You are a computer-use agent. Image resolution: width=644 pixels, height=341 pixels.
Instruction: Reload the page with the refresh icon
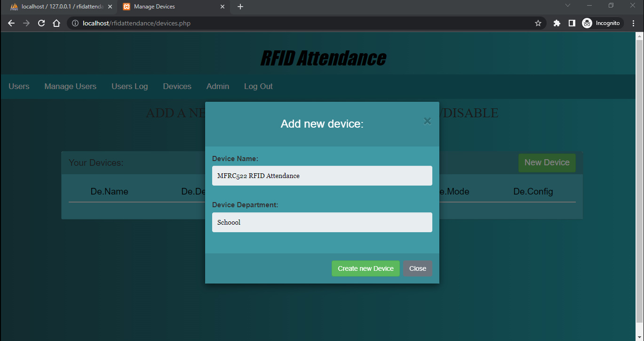[41, 23]
